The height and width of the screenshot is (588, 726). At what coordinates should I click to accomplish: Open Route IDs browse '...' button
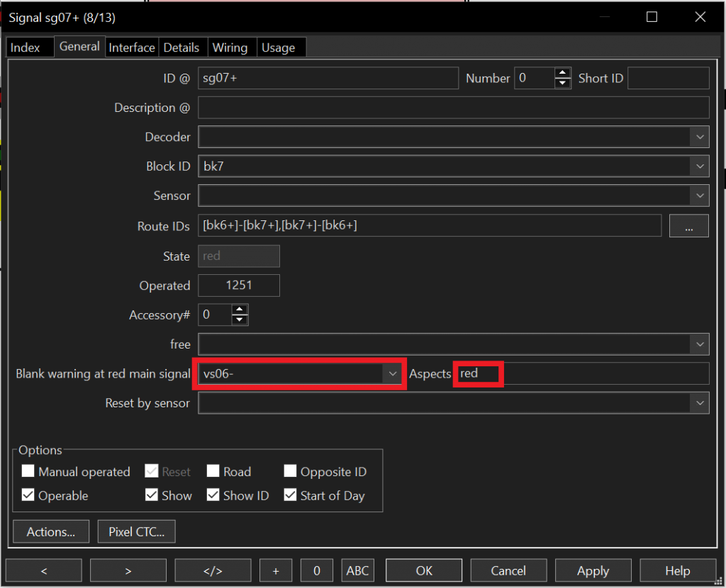[688, 226]
